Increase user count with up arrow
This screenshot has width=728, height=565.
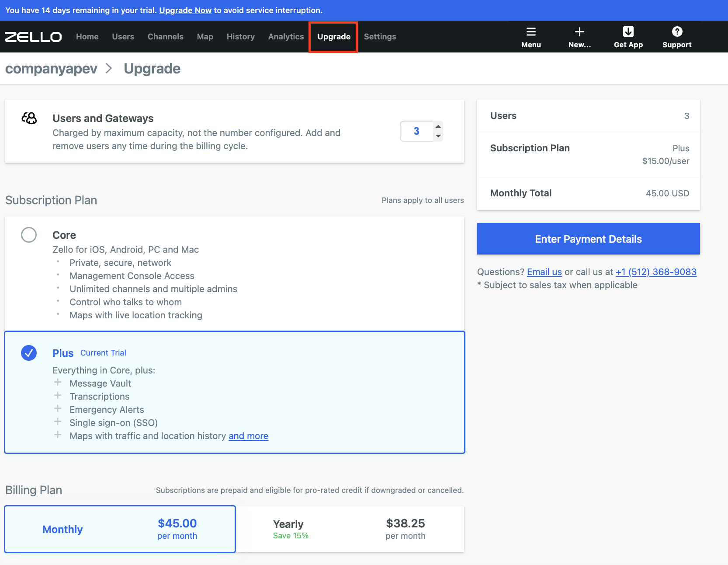coord(438,126)
